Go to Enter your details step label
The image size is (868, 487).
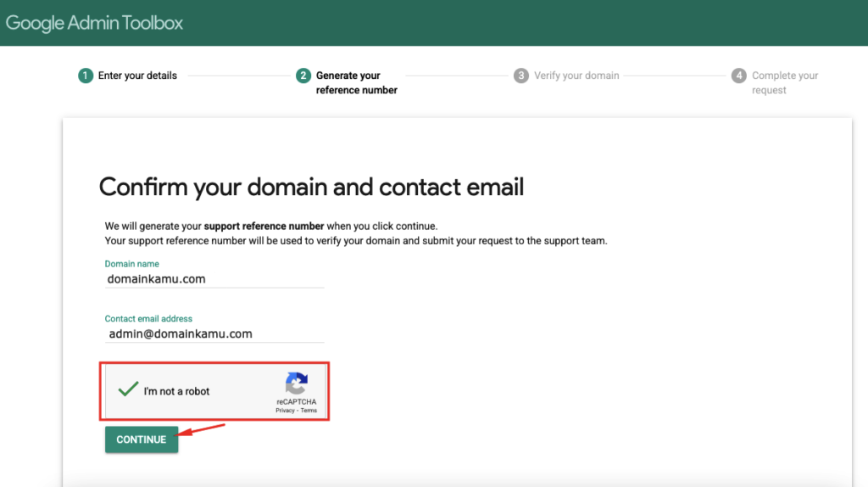pos(137,76)
